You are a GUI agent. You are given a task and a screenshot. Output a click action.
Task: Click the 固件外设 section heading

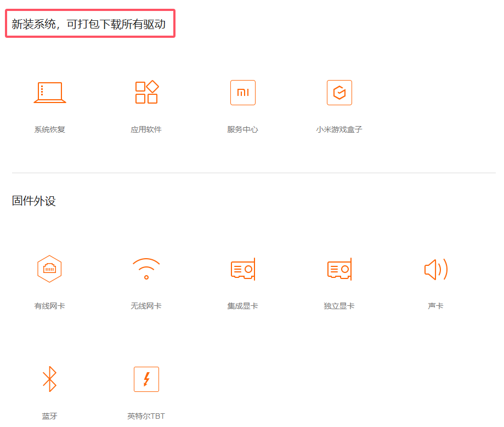point(34,201)
